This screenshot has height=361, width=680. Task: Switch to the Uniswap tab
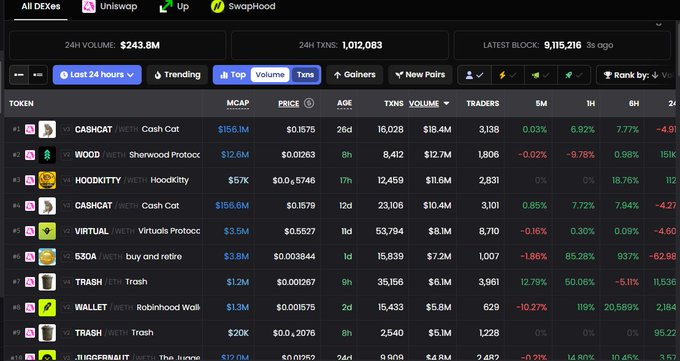110,7
